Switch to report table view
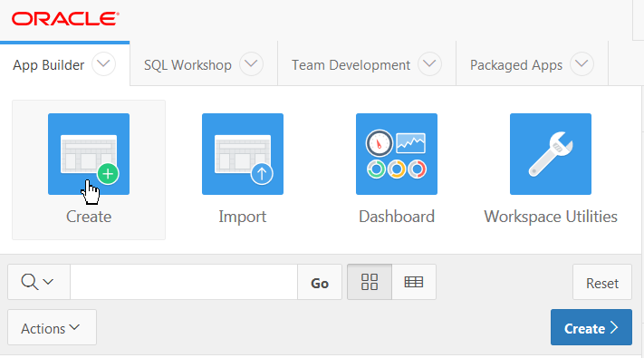 point(414,282)
